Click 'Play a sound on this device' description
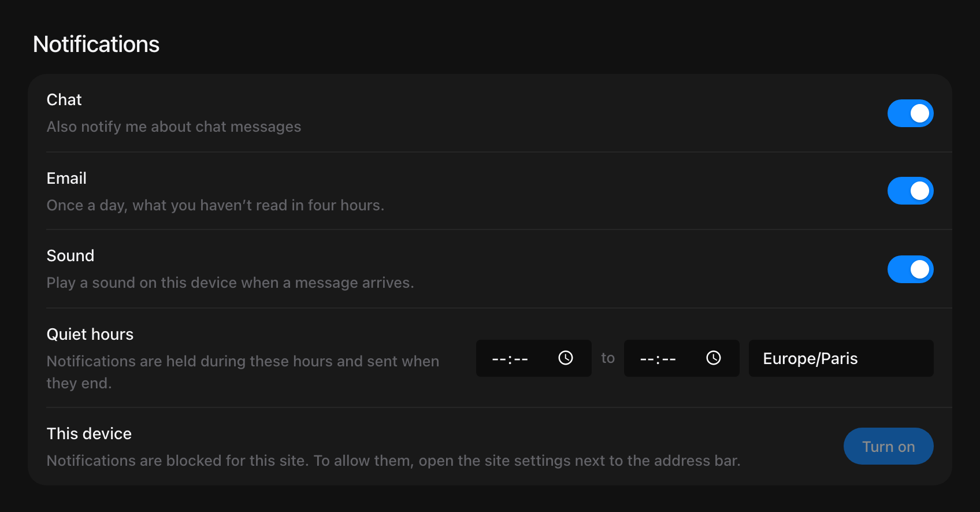The height and width of the screenshot is (512, 980). point(231,283)
